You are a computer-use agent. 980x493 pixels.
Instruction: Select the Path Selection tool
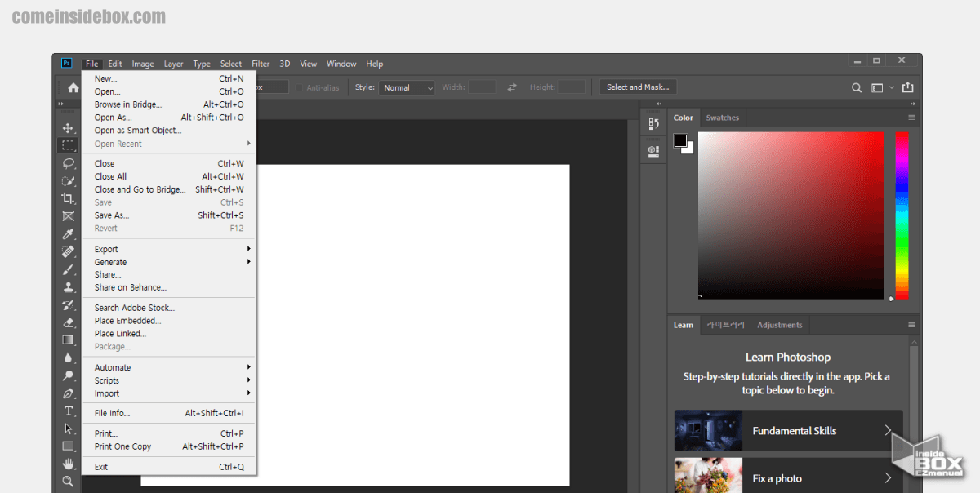[69, 429]
